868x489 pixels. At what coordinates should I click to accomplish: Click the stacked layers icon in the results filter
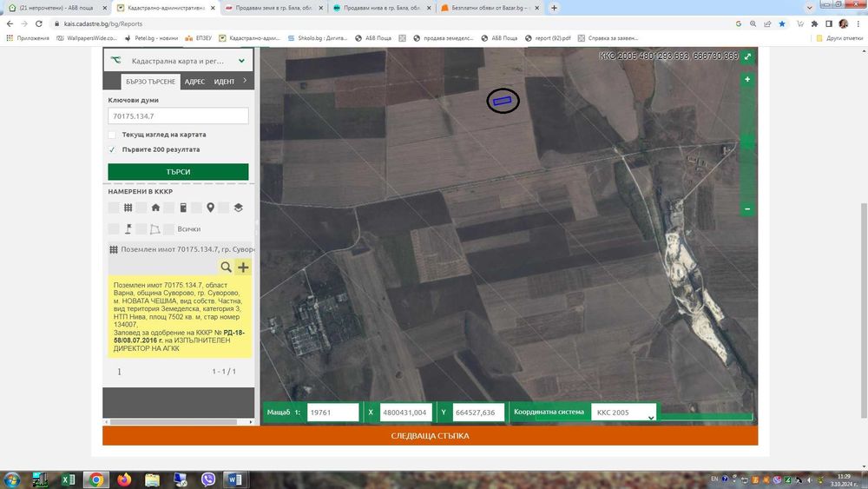[239, 208]
